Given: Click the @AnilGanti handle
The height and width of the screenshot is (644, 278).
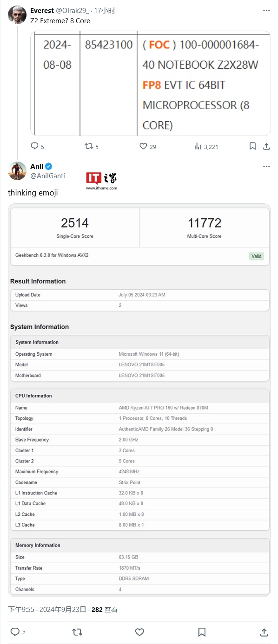Looking at the screenshot, I should (48, 176).
